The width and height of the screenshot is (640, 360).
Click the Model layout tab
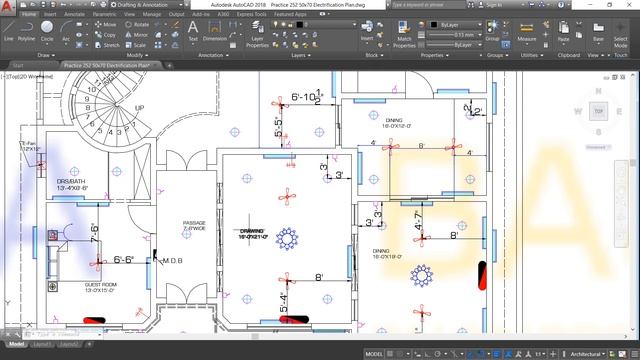click(x=16, y=344)
